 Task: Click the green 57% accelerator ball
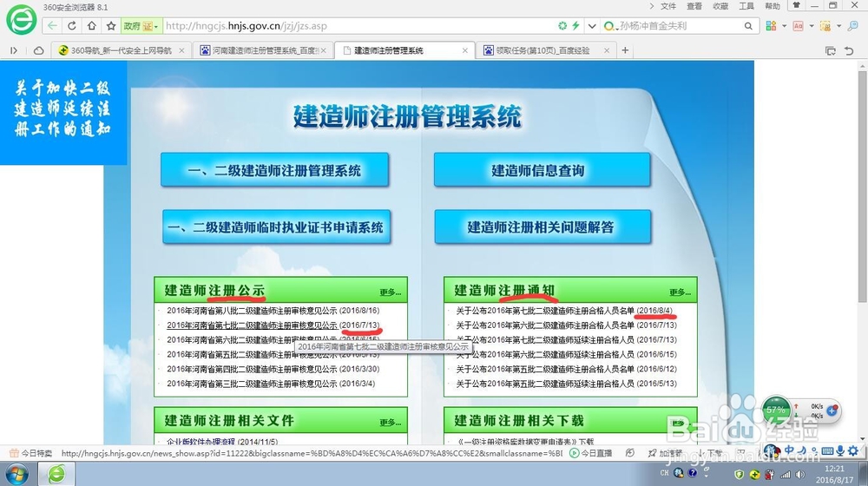click(x=776, y=410)
